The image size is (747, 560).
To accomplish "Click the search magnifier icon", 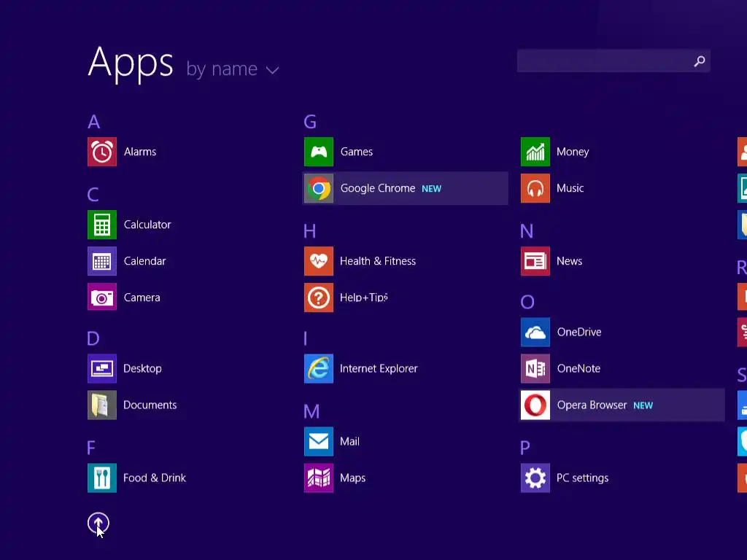I will (x=700, y=61).
